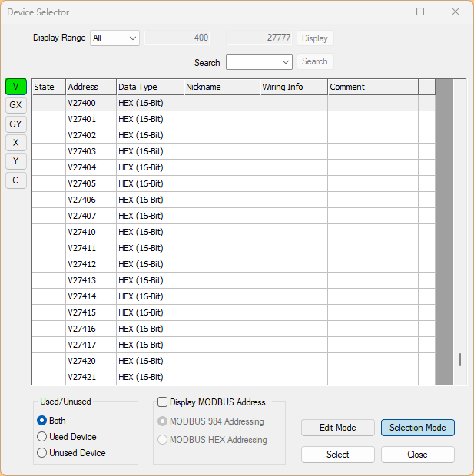This screenshot has height=476, width=474.
Task: Switch to the GY device tab
Action: [x=16, y=124]
